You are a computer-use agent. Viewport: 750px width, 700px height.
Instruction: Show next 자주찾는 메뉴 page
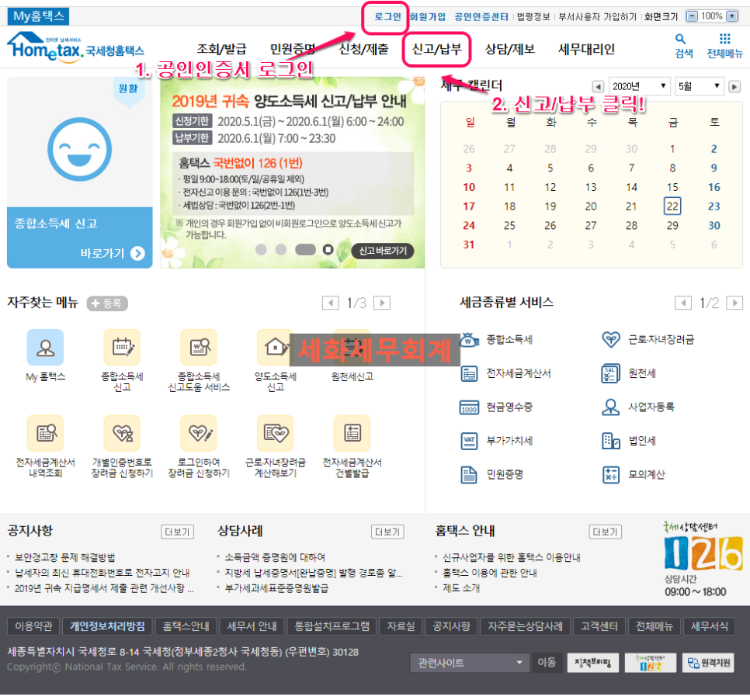(382, 303)
